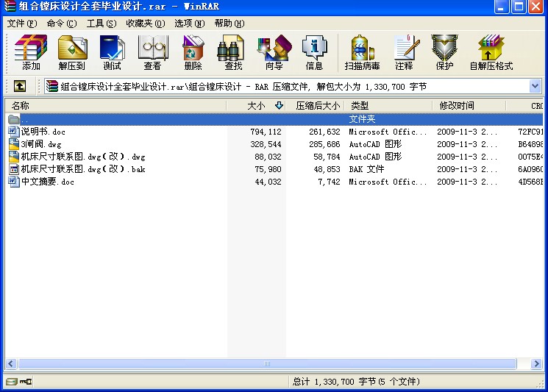Click the 删除 (Delete) toolbar icon
Viewport: 548px width, 392px height.
tap(193, 52)
